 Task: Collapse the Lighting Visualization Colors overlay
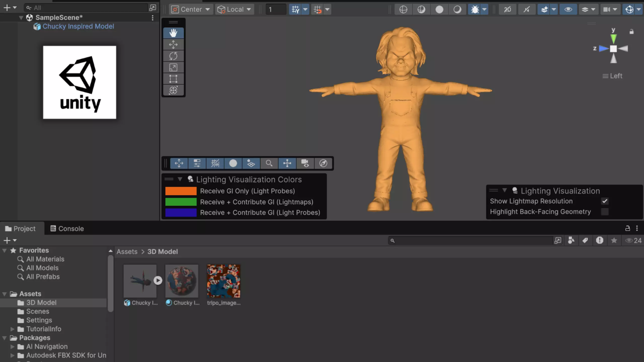pos(180,179)
